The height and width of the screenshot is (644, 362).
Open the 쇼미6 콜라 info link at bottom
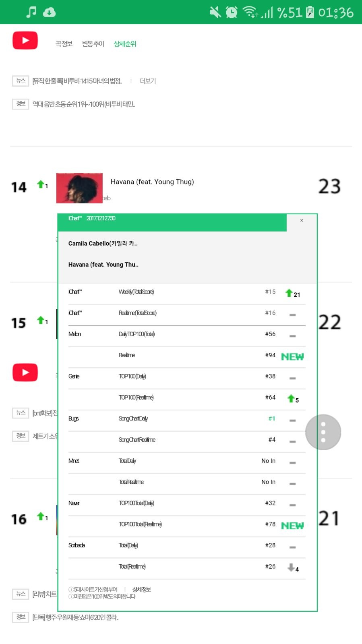(x=75, y=617)
